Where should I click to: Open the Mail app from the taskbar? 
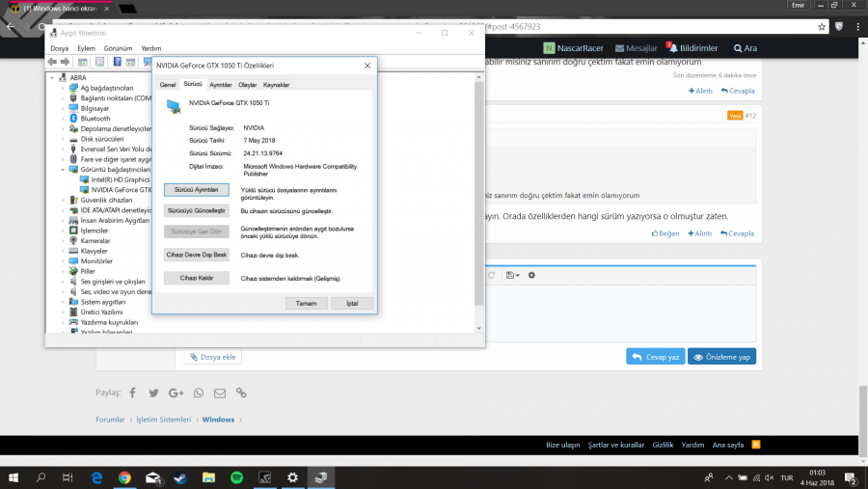pyautogui.click(x=152, y=477)
